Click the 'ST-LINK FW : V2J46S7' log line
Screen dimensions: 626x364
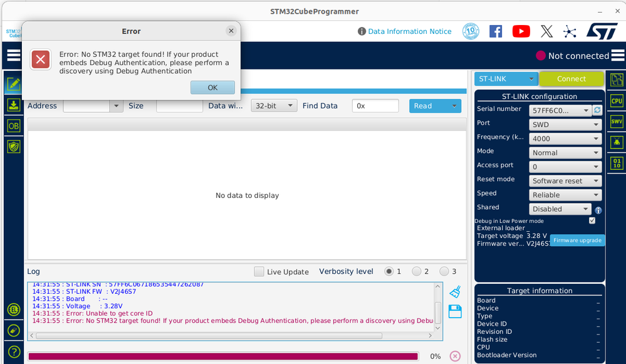pyautogui.click(x=84, y=292)
